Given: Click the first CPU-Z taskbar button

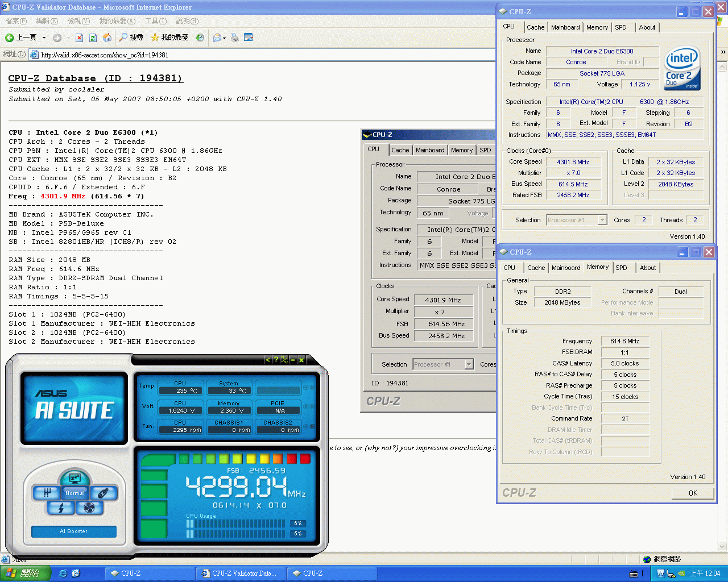Looking at the screenshot, I should click(x=150, y=573).
